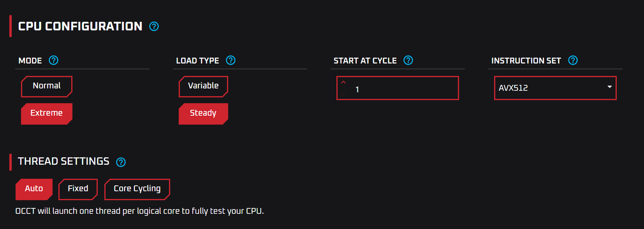Decrease the start cycle with down arrow
The width and height of the screenshot is (644, 229).
[343, 94]
